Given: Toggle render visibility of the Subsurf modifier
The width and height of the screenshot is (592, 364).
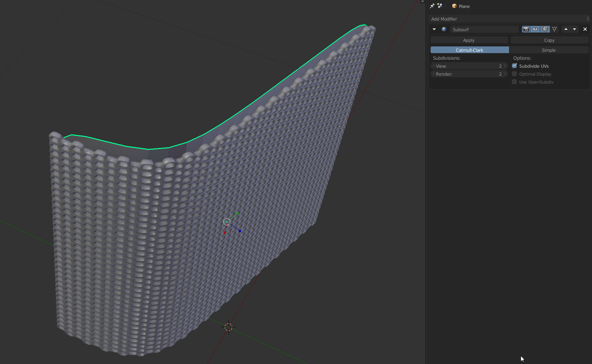Looking at the screenshot, I should point(526,29).
